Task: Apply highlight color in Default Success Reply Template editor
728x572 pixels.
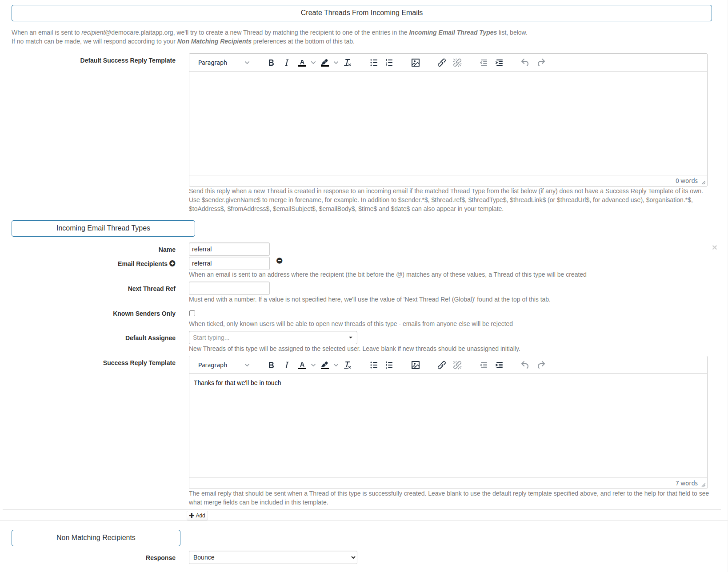Action: coord(325,63)
